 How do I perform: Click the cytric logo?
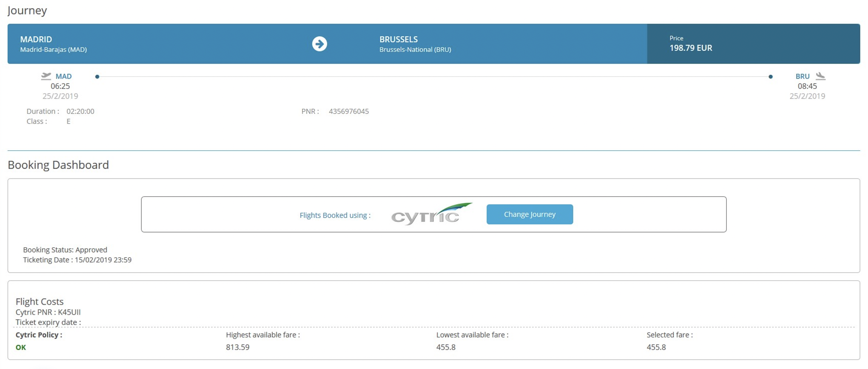[x=431, y=214]
